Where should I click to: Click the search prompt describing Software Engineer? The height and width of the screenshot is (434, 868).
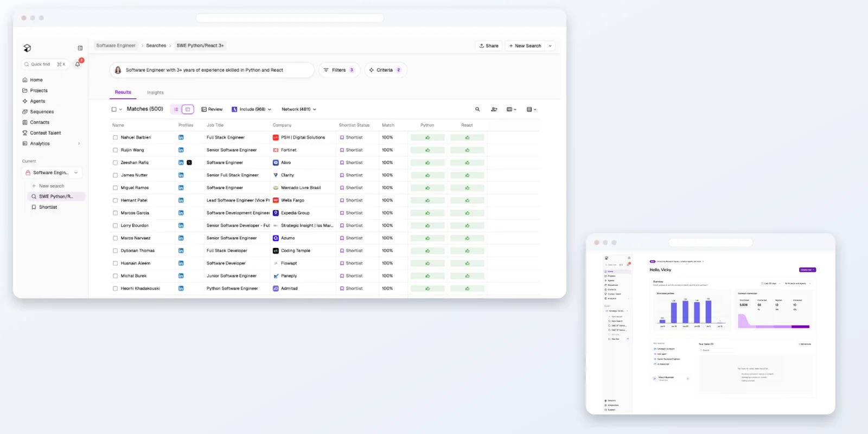coord(212,70)
